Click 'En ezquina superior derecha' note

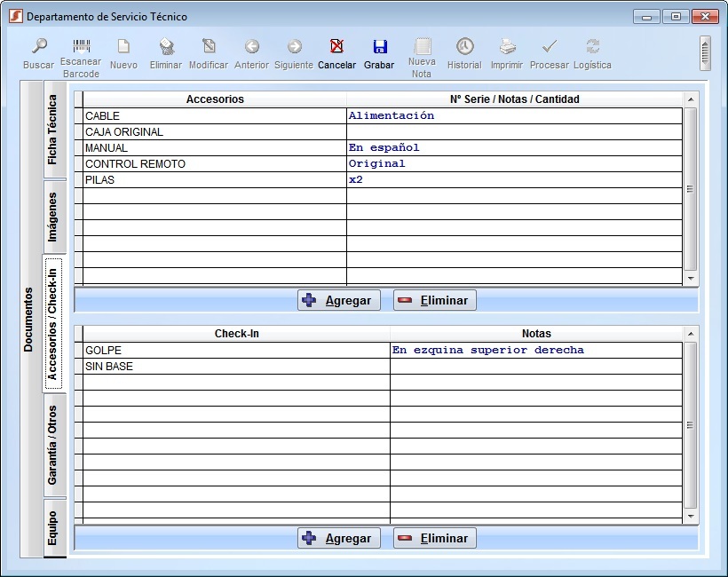click(x=536, y=351)
